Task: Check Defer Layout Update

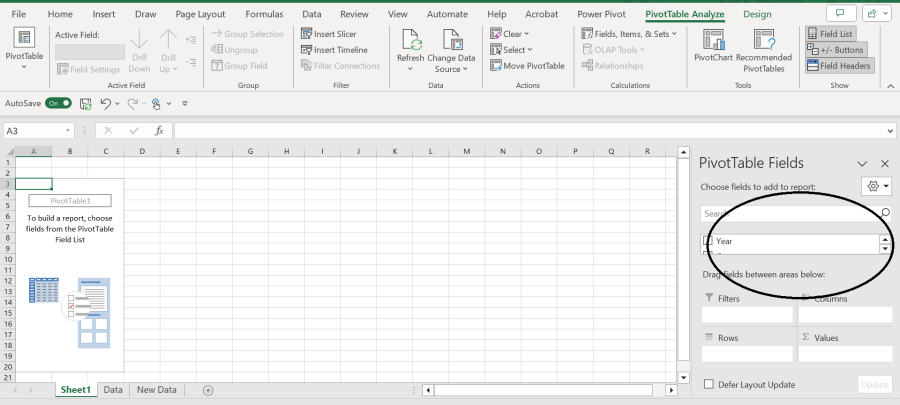Action: pos(709,384)
